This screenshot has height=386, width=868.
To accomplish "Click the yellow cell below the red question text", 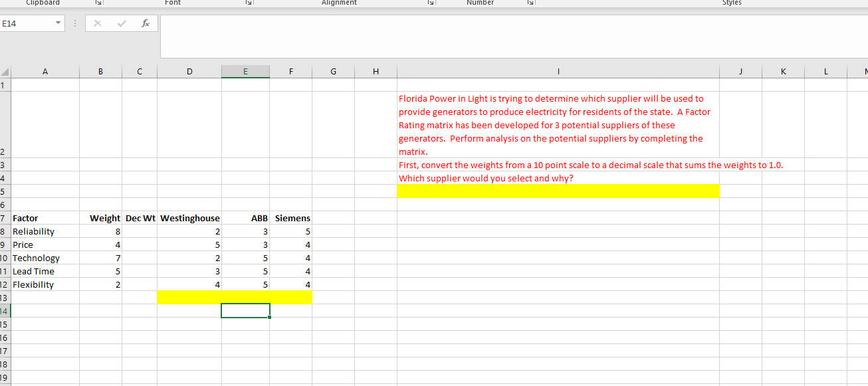I will [x=558, y=191].
